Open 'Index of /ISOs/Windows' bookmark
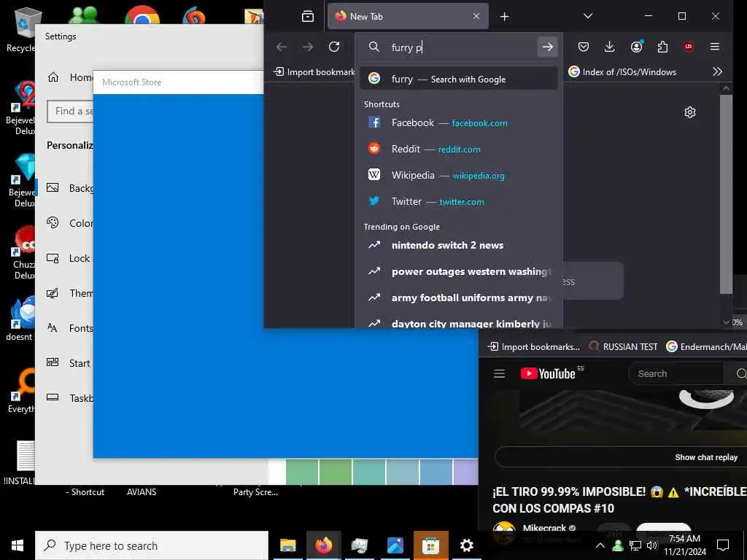Image resolution: width=747 pixels, height=560 pixels. [x=623, y=72]
